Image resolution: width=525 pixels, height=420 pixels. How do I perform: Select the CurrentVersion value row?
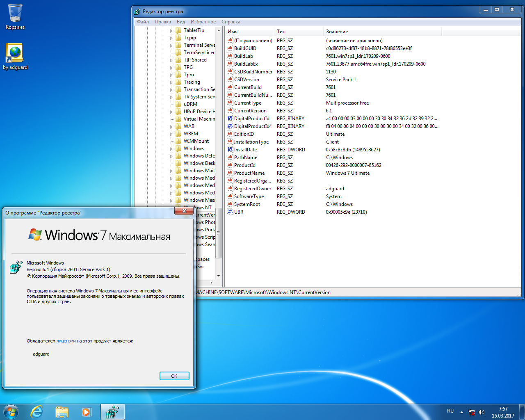tap(332, 110)
